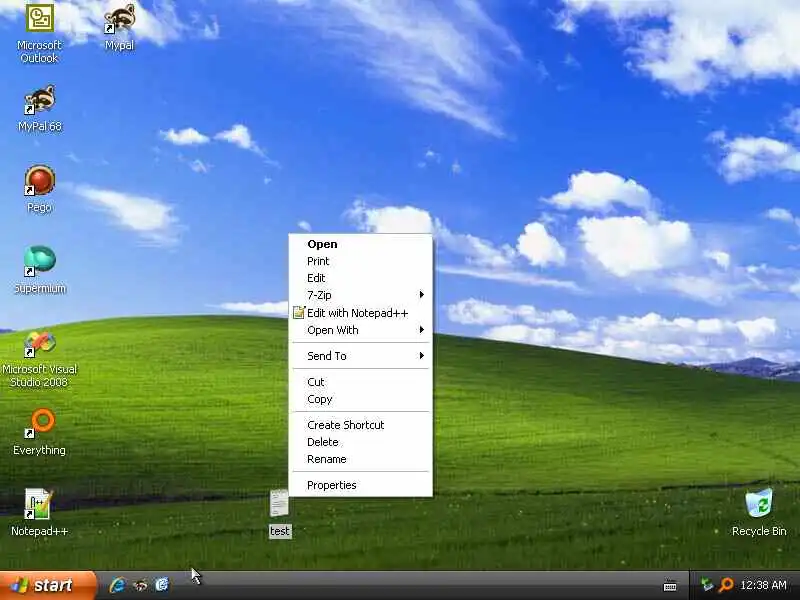Open the Start menu

tap(48, 585)
